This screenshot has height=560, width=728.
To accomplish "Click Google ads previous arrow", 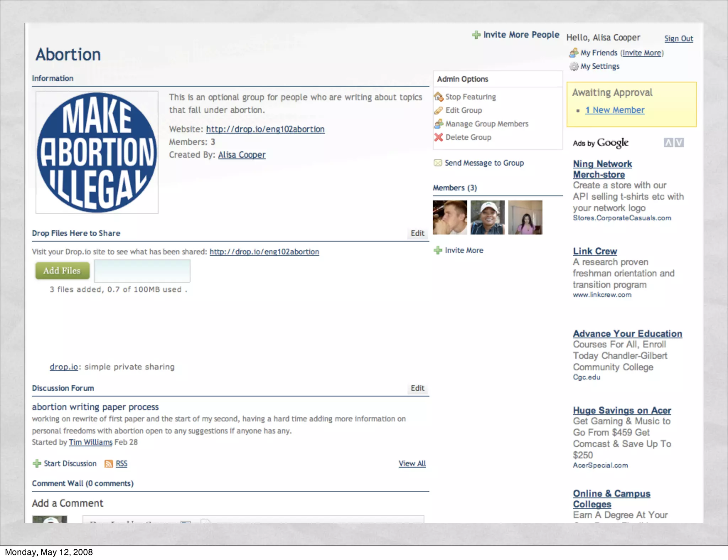I will 668,143.
